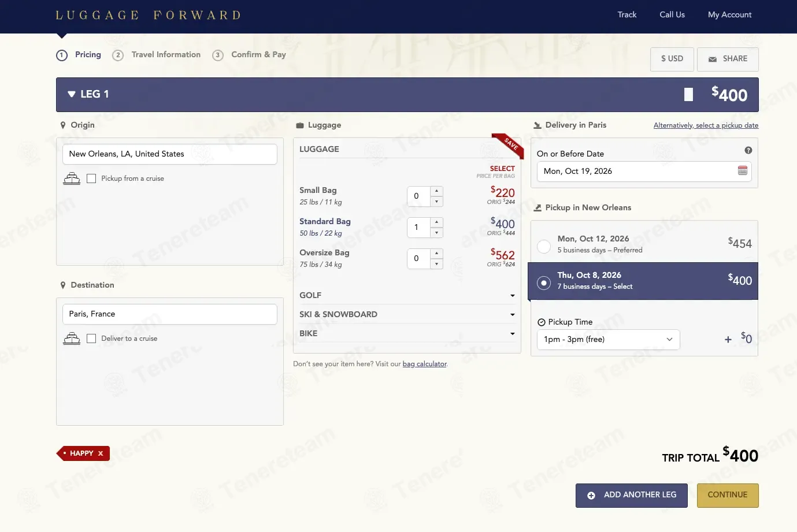Click the calendar icon in delivery date field

click(743, 171)
